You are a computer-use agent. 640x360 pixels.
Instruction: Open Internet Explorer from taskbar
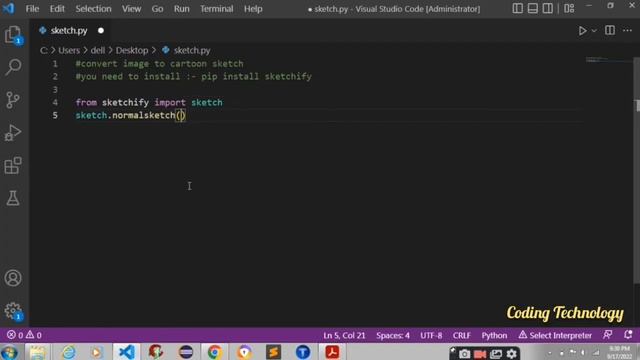(68, 352)
